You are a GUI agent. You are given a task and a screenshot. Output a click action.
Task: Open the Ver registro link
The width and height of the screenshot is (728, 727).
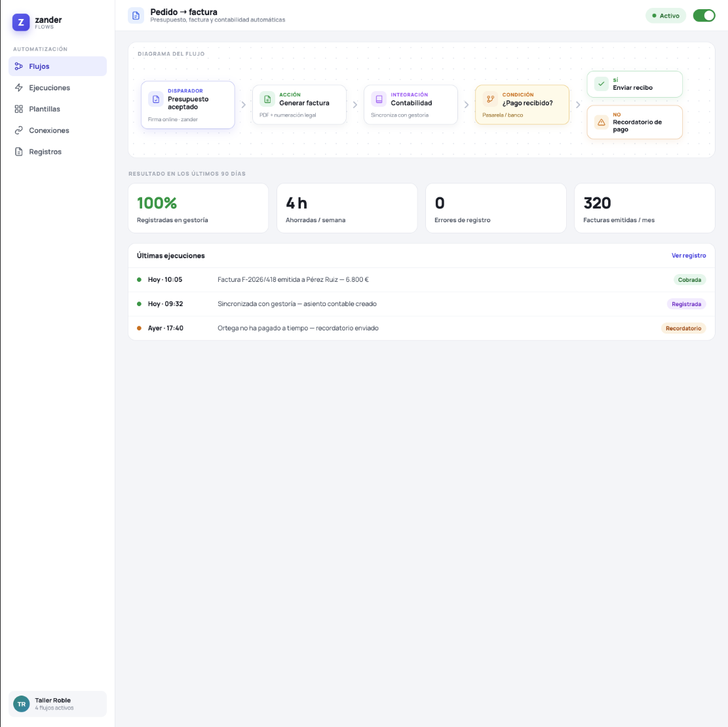pyautogui.click(x=689, y=256)
